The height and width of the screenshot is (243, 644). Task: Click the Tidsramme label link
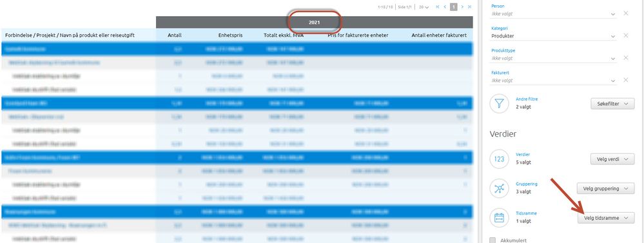tap(526, 213)
